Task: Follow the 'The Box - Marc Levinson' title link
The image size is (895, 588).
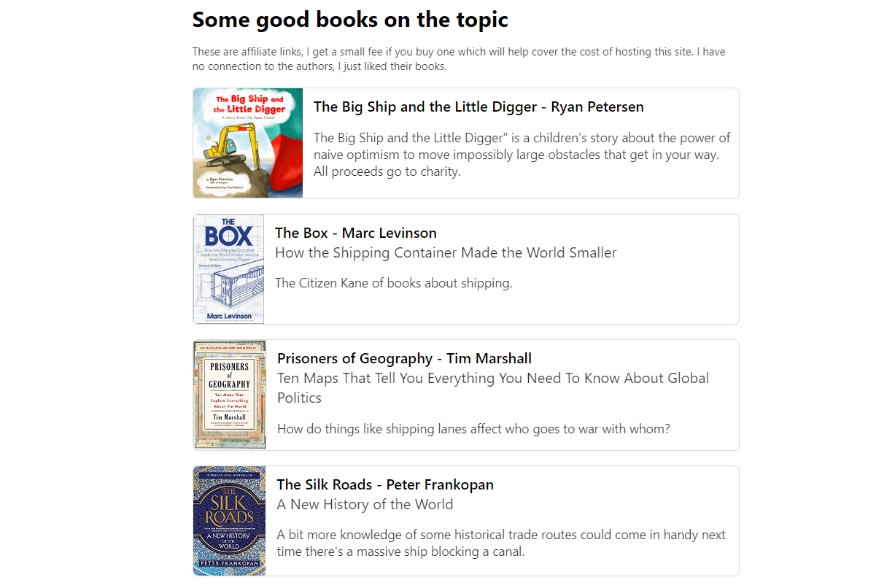Action: (x=355, y=233)
